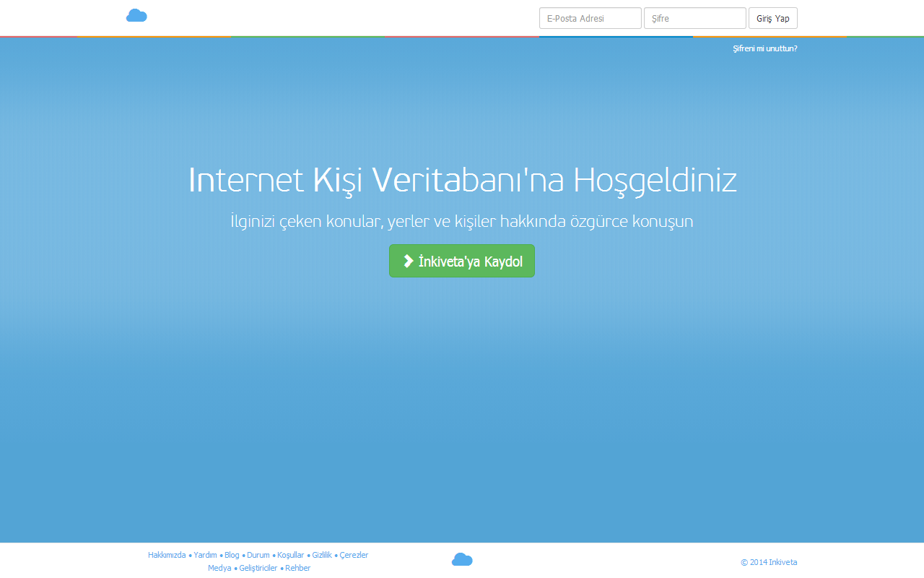This screenshot has height=578, width=924.
Task: Open the Medya footer link
Action: coord(219,568)
